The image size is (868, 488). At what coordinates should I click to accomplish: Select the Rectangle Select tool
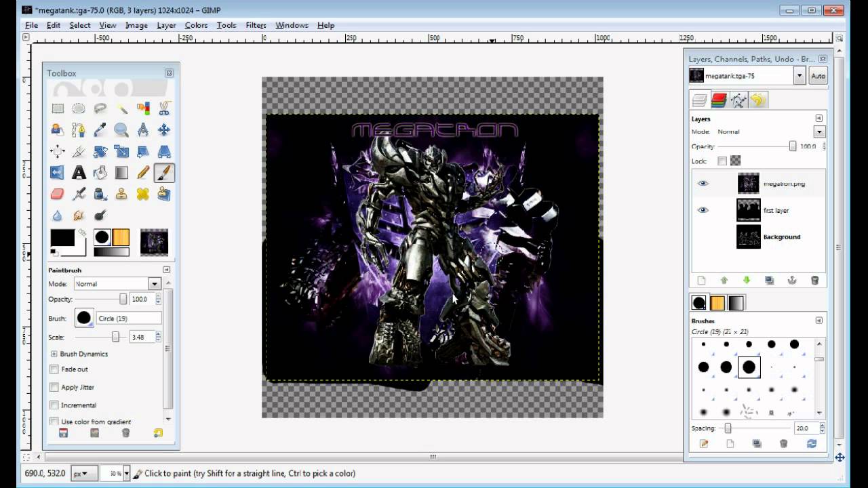coord(58,108)
